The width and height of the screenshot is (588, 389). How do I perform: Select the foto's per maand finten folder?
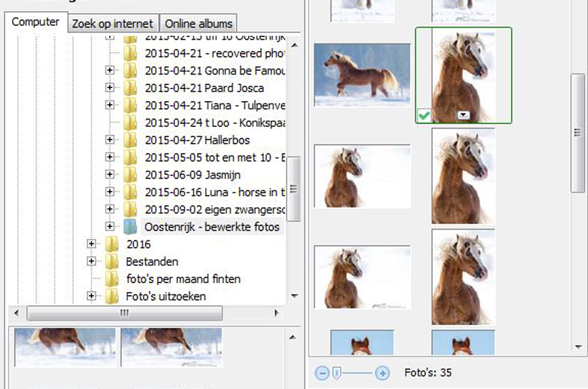183,279
